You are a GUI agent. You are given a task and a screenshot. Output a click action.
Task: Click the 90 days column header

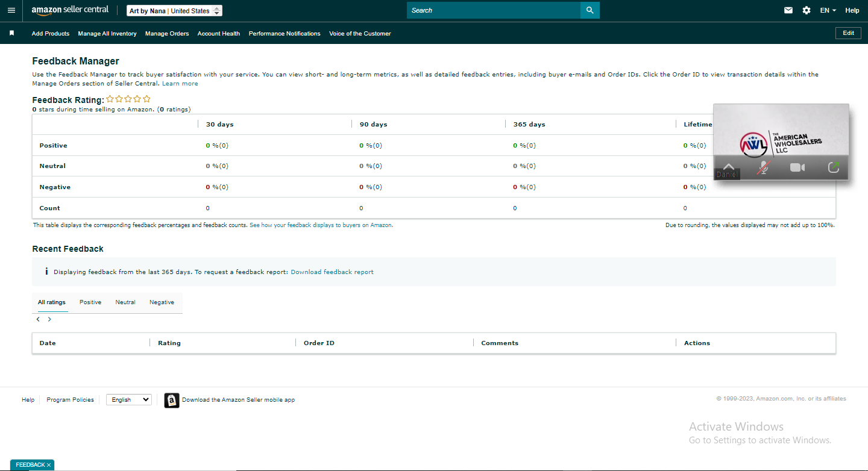[373, 125]
